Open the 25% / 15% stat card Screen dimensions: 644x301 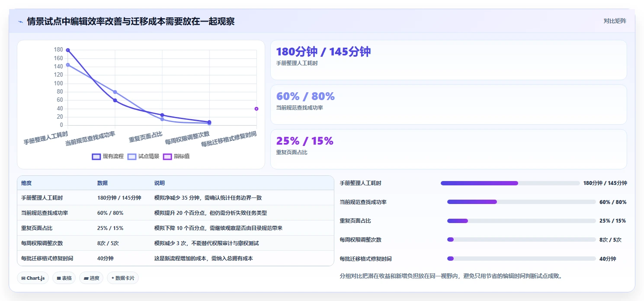click(449, 149)
